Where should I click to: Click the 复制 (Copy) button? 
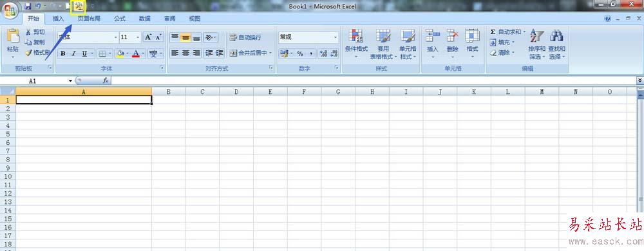pos(35,42)
